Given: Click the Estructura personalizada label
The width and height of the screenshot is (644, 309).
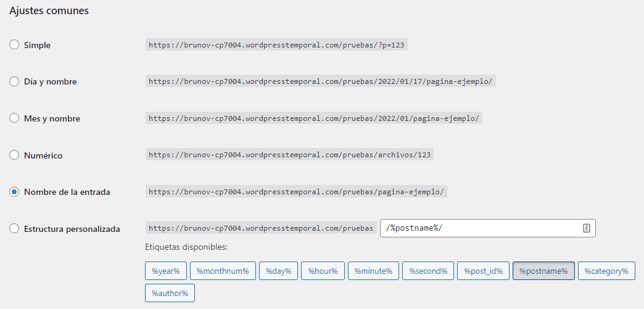Looking at the screenshot, I should [72, 229].
